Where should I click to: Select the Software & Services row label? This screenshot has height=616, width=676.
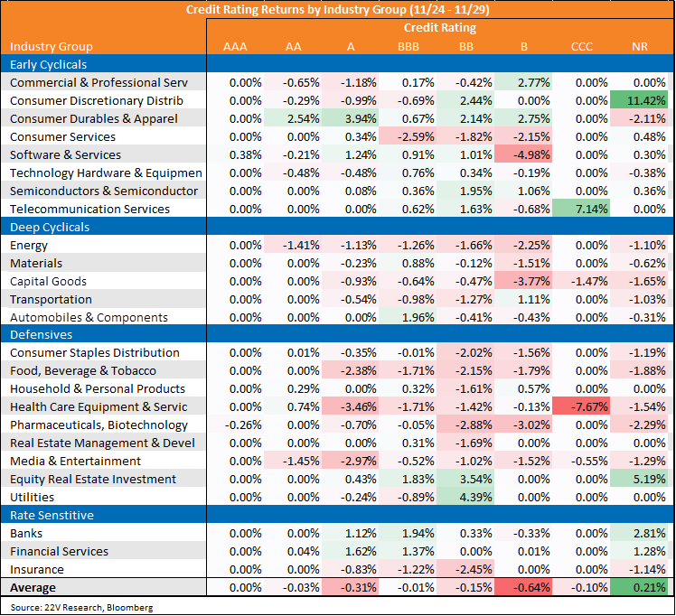coord(66,154)
